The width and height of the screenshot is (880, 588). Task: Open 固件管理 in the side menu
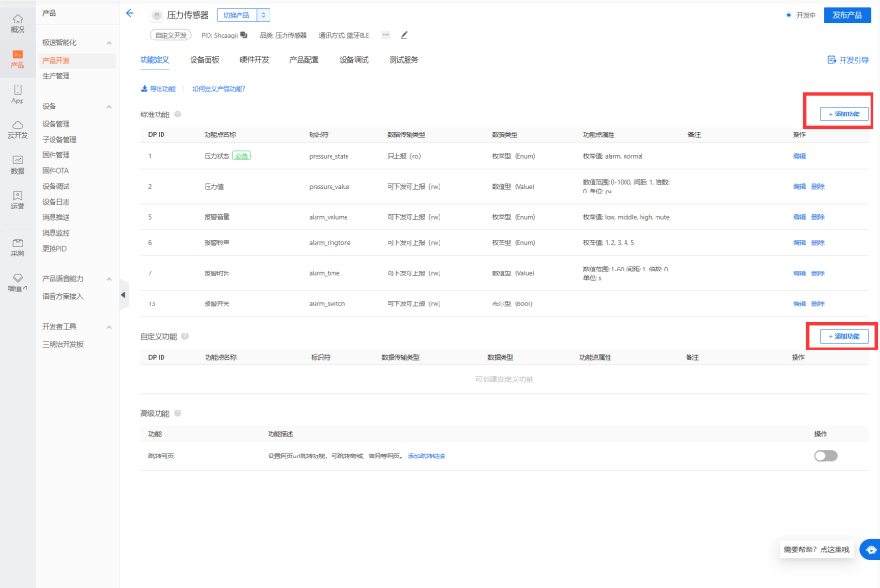tap(56, 155)
